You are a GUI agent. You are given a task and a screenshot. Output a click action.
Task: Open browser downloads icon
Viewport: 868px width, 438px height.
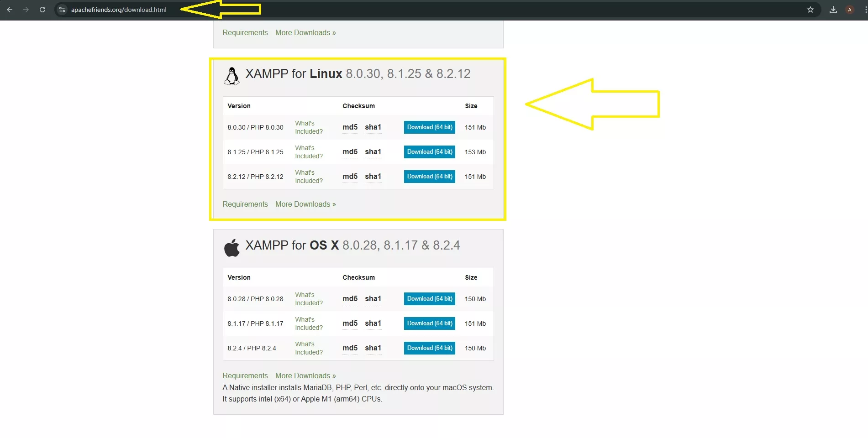pyautogui.click(x=833, y=10)
